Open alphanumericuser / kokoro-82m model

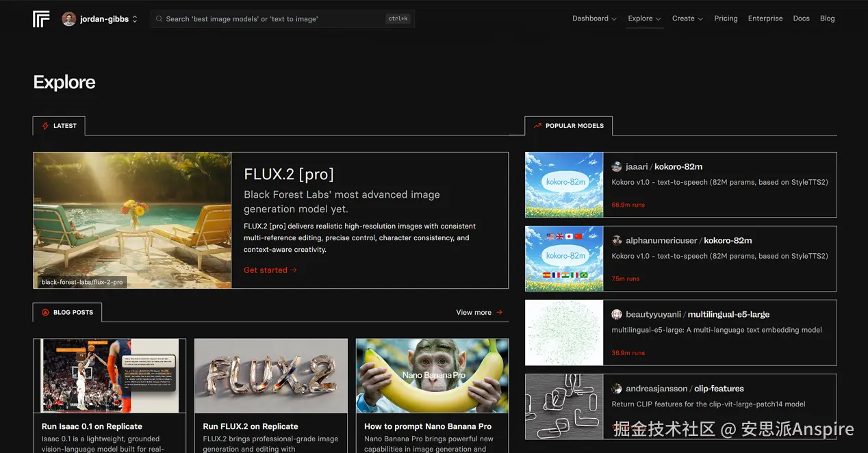tap(689, 240)
